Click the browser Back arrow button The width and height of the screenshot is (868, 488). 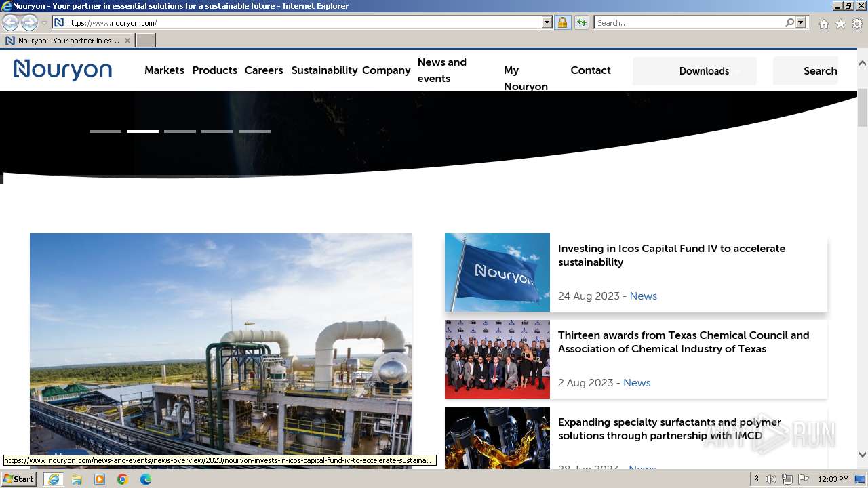point(11,23)
